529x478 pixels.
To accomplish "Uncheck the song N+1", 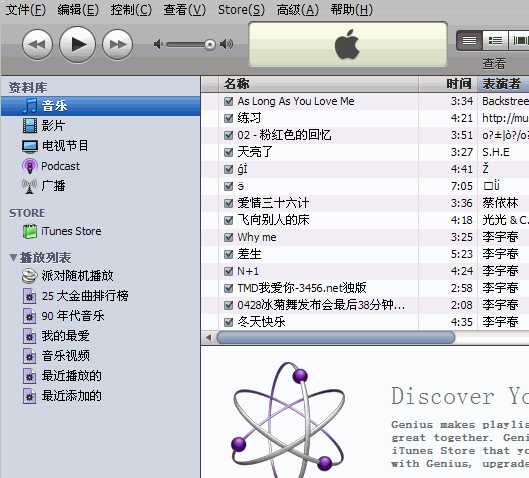I will pyautogui.click(x=229, y=271).
